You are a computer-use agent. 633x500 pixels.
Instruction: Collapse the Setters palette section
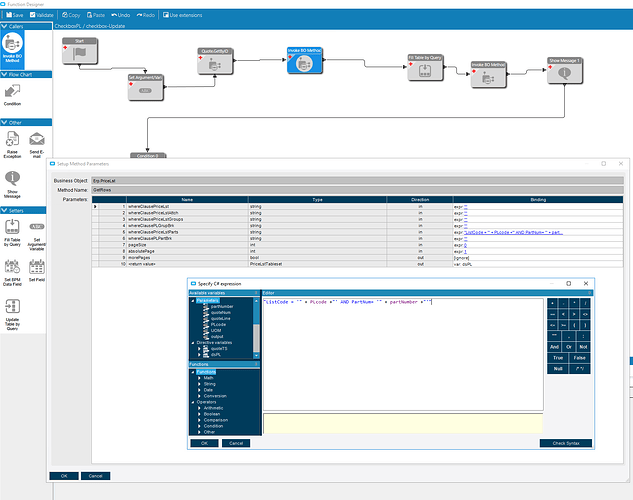tap(4, 210)
